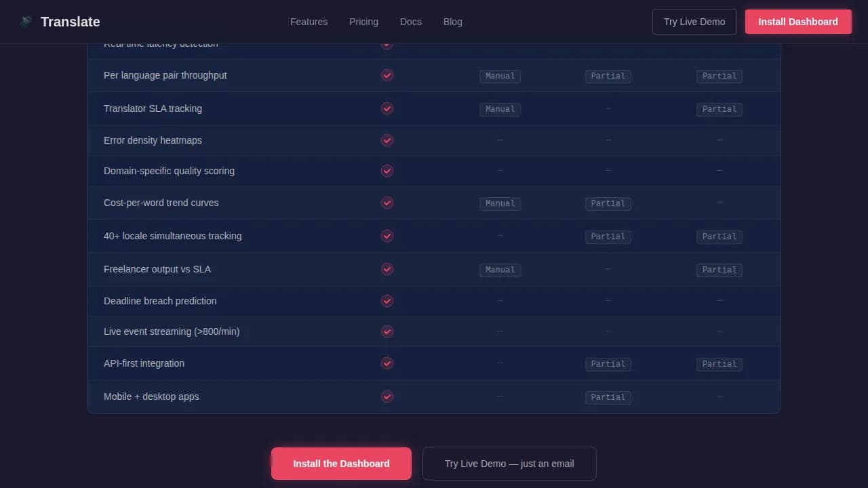Select the Domain-specific quality scoring label

169,171
